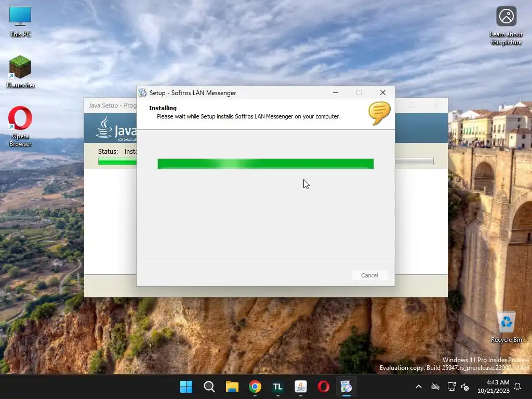Open the notifications bell
Screen dimensions: 532x399
coord(517,387)
